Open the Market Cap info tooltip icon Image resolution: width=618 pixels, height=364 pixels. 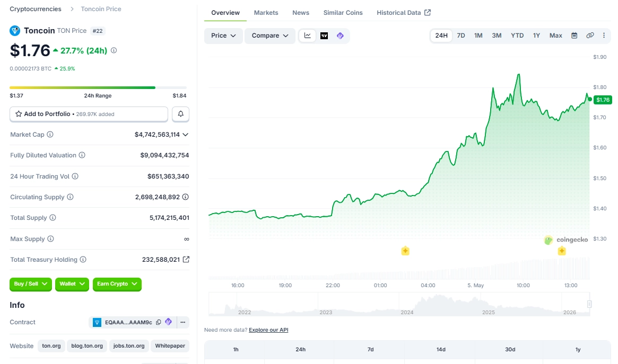pyautogui.click(x=50, y=134)
